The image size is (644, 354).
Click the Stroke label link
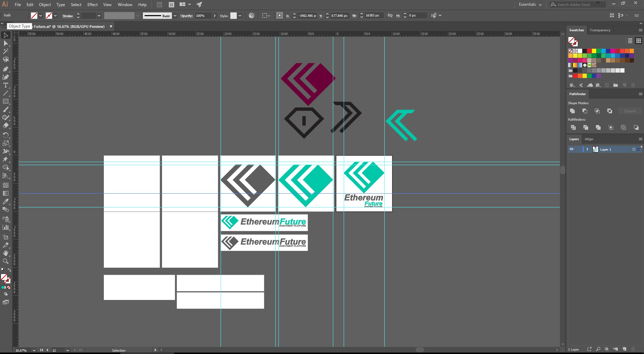coord(68,16)
